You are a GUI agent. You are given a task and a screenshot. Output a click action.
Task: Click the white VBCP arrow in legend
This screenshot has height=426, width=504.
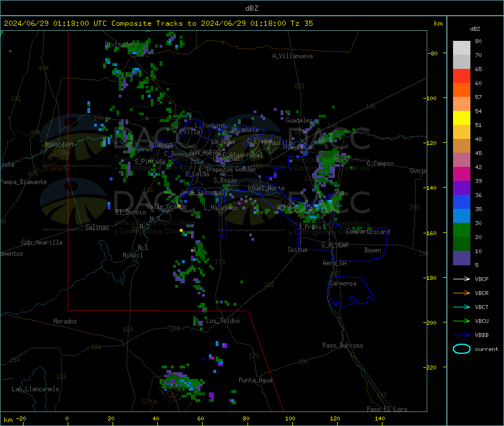(461, 279)
